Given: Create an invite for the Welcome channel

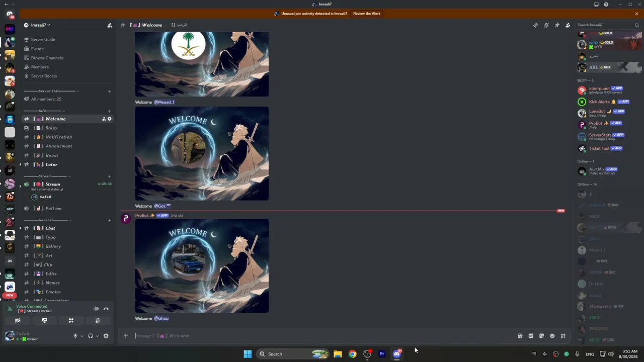Looking at the screenshot, I should 104,119.
